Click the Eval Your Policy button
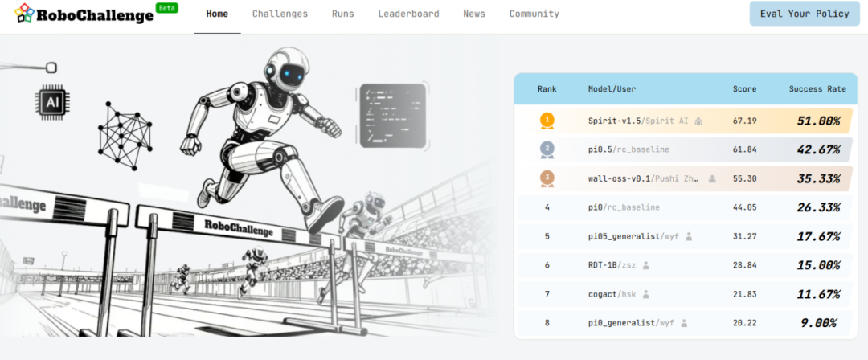The image size is (868, 360). coord(805,14)
